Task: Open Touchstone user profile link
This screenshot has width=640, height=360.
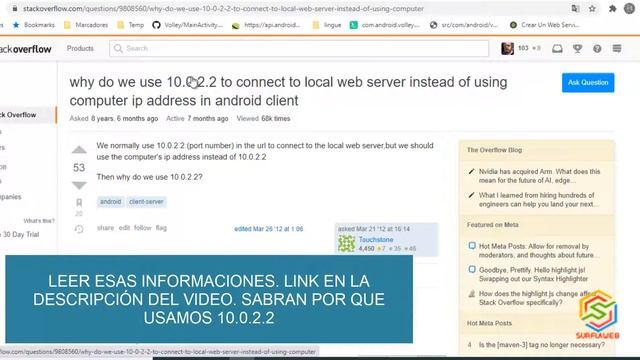Action: [x=376, y=240]
